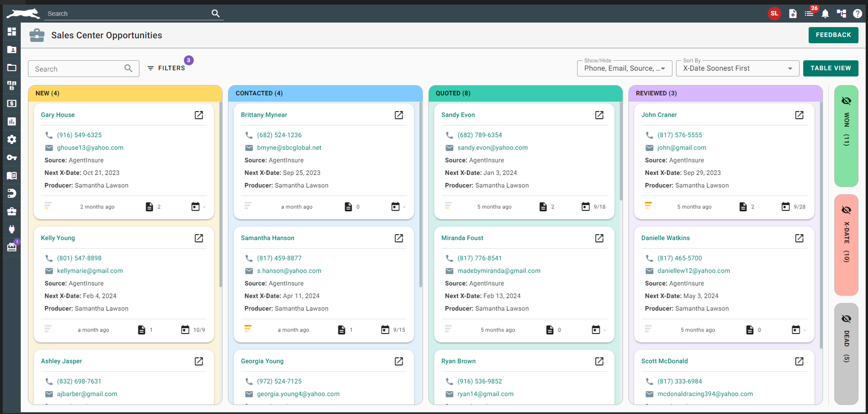
Task: Toggle visibility of X-DATE column
Action: pos(846,210)
